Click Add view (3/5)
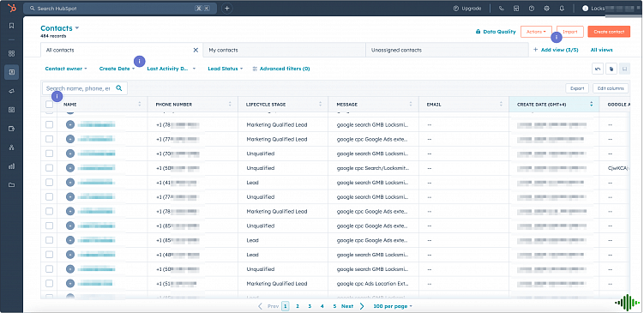 556,50
